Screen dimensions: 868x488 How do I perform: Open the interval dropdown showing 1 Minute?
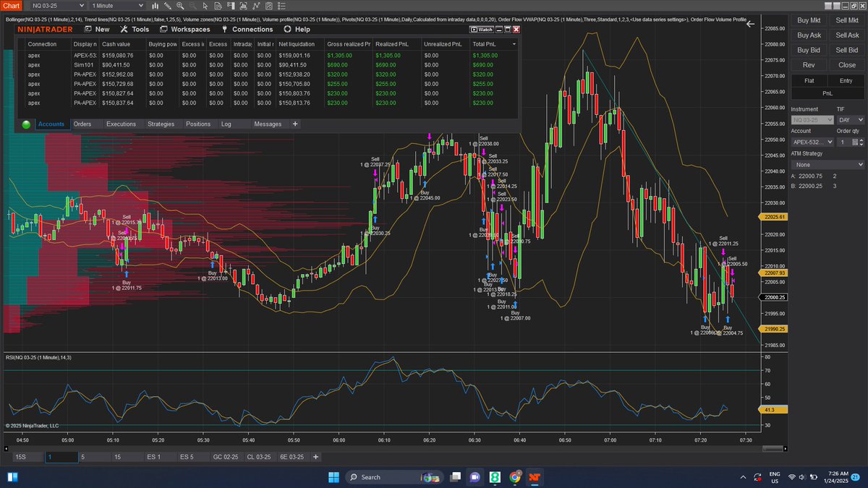point(118,6)
